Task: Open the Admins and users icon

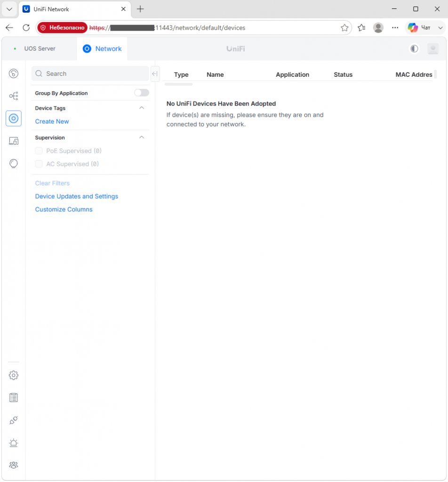Action: point(14,465)
